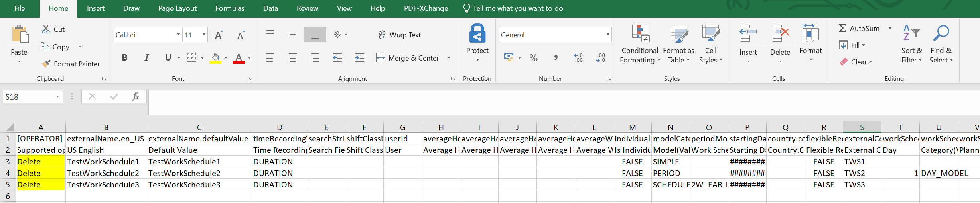Open Find & Select magnifier

(941, 44)
